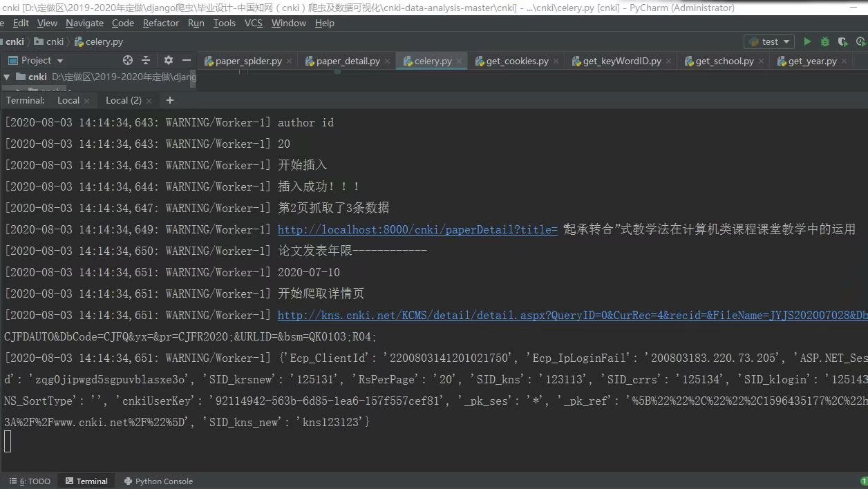This screenshot has height=489, width=868.
Task: Open the VCS menu
Action: pyautogui.click(x=253, y=23)
